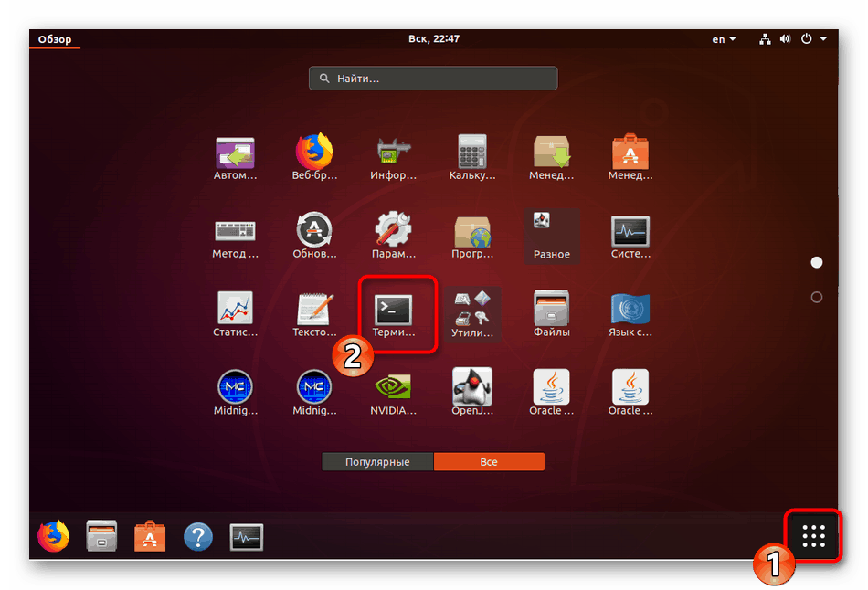Open the Утили... utilities folder
Image resolution: width=868 pixels, height=590 pixels.
472,314
